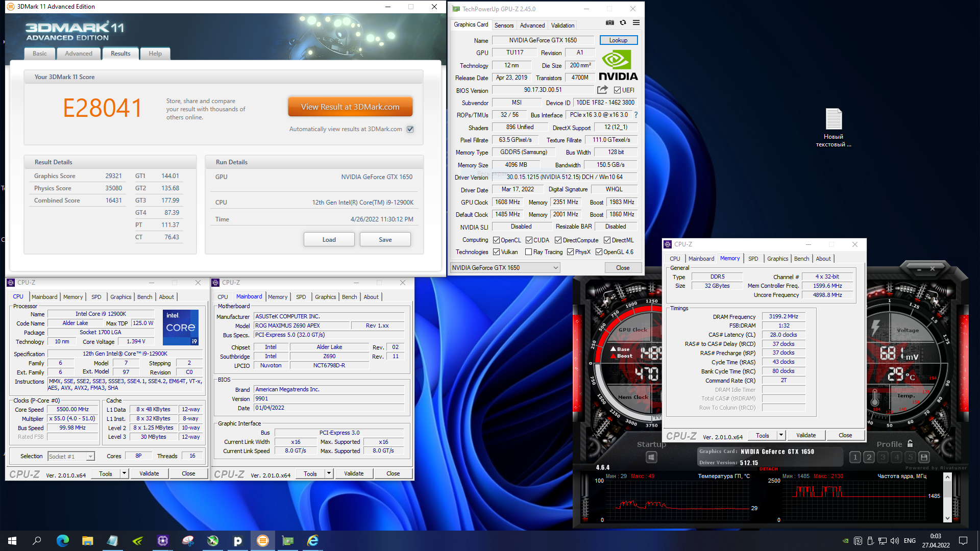Toggle OpenCL checkbox
The image size is (980, 551).
tap(496, 240)
